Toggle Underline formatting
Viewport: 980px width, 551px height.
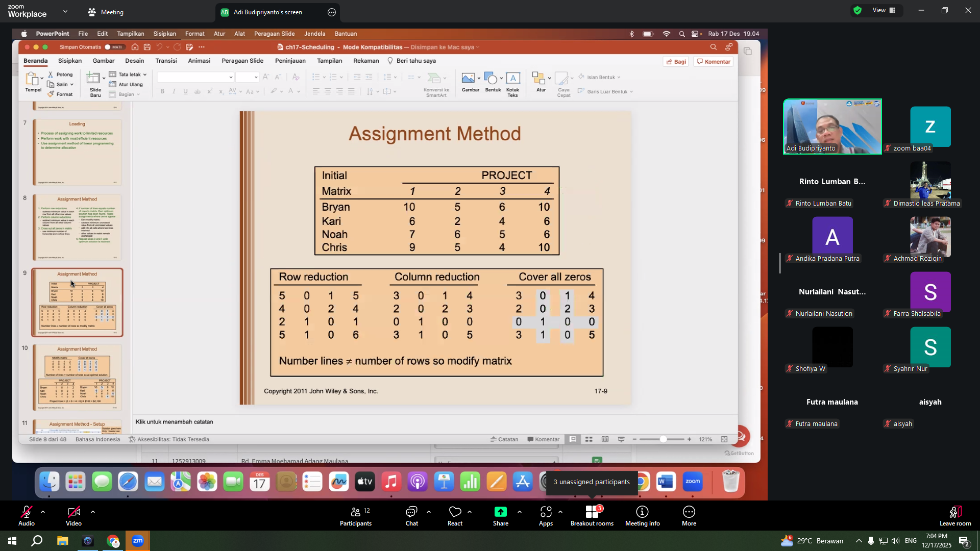point(185,91)
